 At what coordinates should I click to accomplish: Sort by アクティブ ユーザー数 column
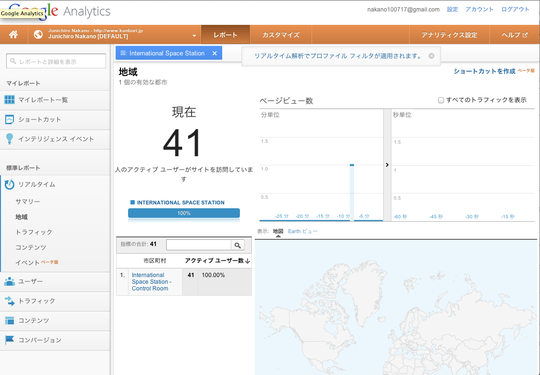click(217, 261)
